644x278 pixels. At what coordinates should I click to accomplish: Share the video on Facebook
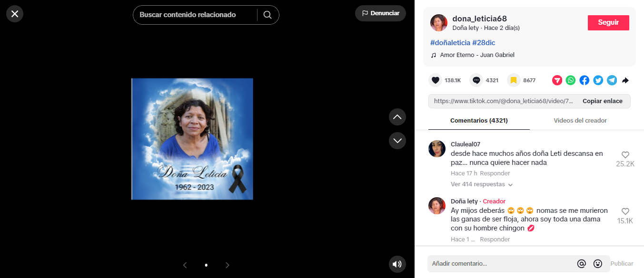tap(584, 80)
